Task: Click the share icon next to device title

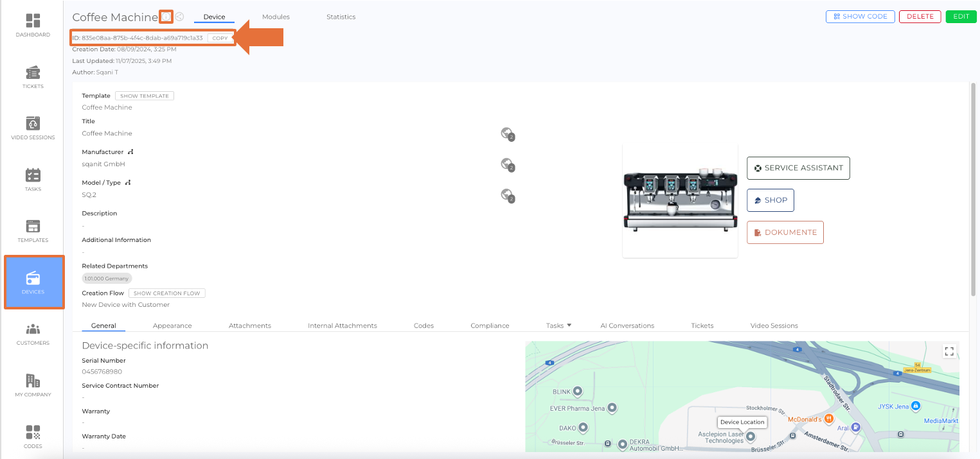Action: pyautogui.click(x=180, y=17)
